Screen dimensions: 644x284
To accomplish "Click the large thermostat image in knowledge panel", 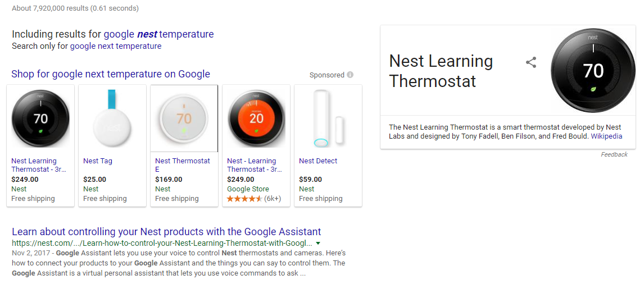I will [593, 70].
